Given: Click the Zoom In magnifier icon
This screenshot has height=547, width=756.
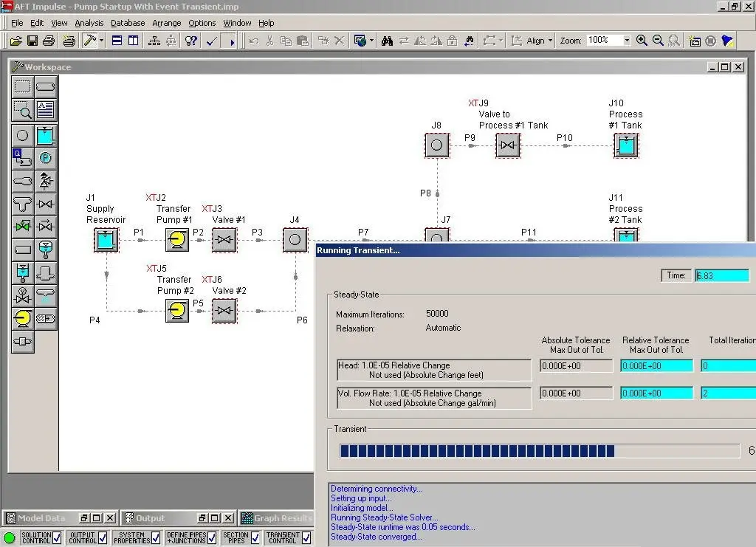Looking at the screenshot, I should [x=642, y=41].
